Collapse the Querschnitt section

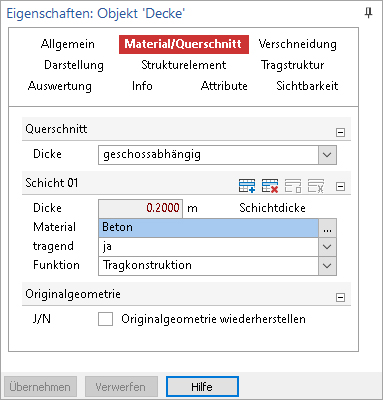[x=340, y=132]
